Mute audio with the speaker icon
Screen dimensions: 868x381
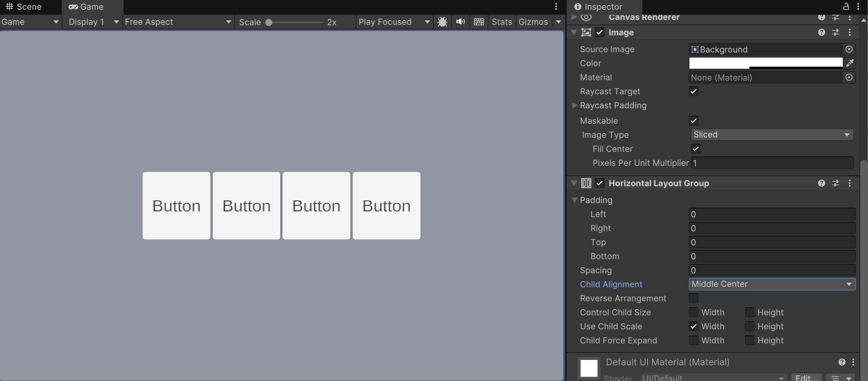460,22
